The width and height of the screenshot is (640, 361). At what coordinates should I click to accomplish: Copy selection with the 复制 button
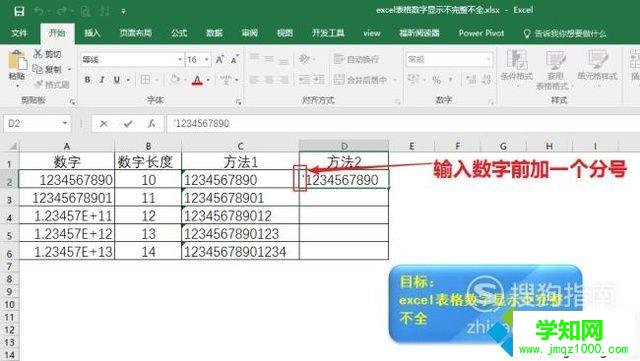coord(48,69)
